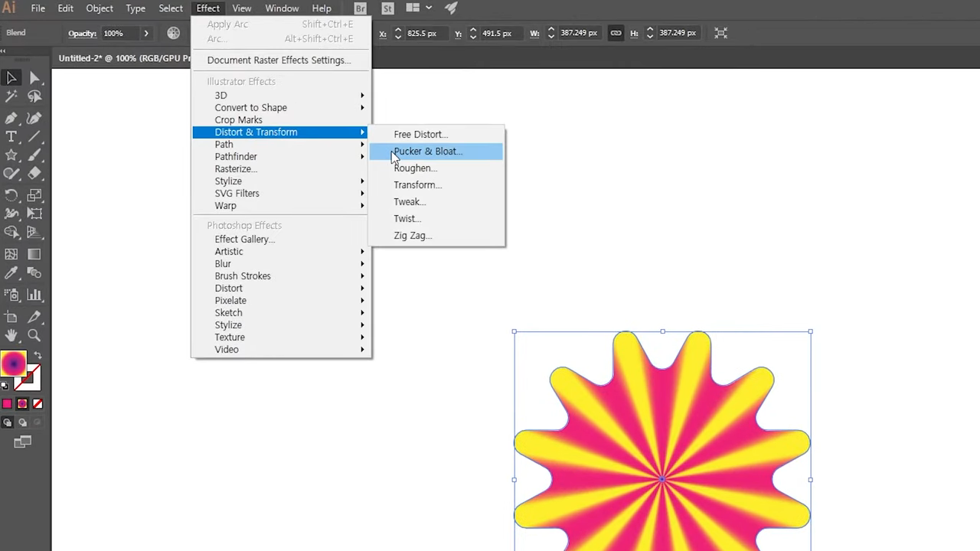
Task: Click the Transform panel icon in control bar
Action: (720, 33)
